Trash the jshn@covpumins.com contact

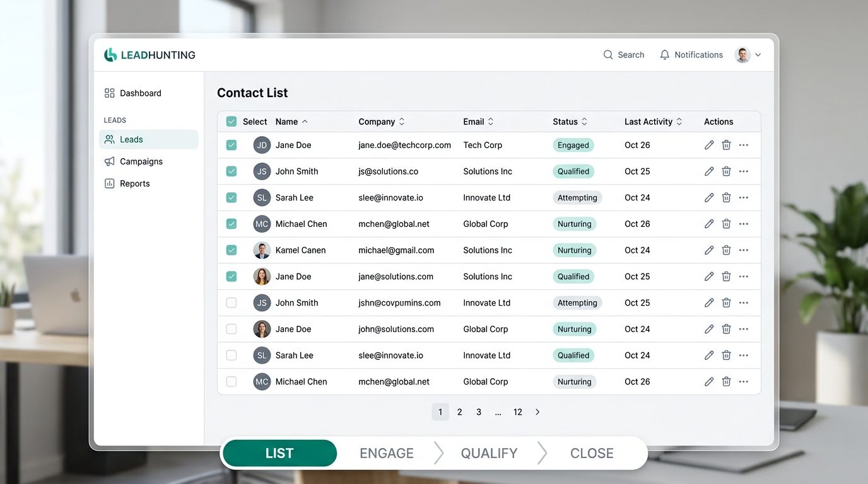726,303
